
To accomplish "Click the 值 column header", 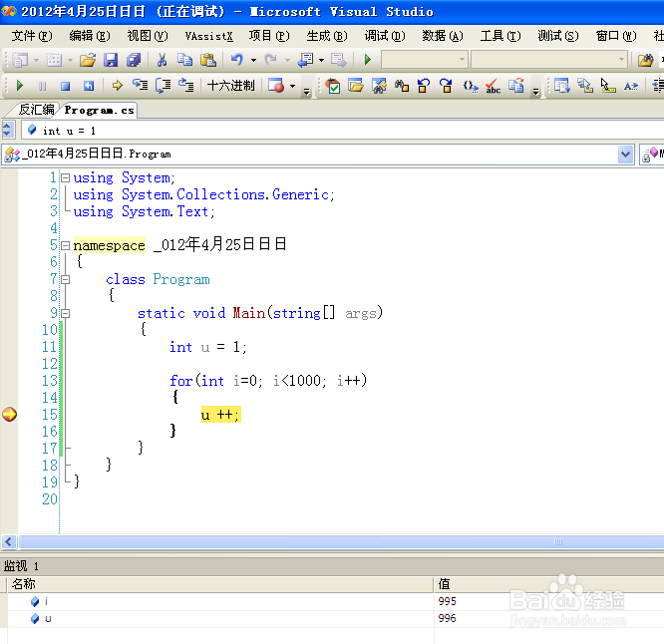I will (548, 584).
